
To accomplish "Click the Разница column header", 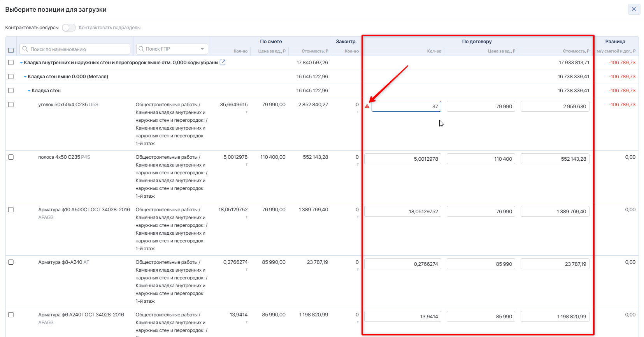I will click(615, 42).
